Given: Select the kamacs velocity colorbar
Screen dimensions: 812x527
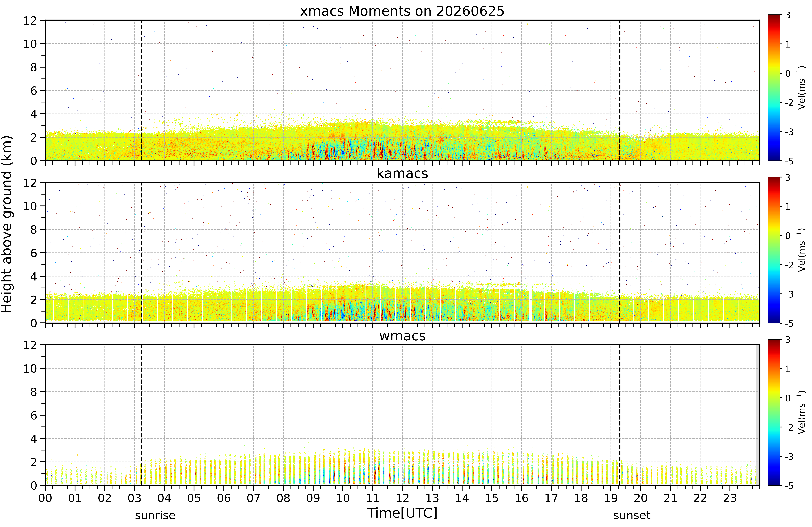Looking at the screenshot, I should 774,250.
